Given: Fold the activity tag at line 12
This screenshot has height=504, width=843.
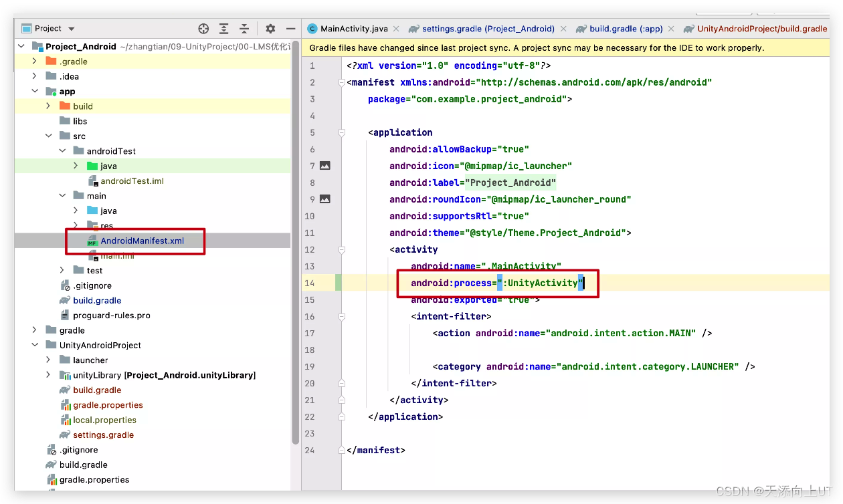Looking at the screenshot, I should point(342,249).
